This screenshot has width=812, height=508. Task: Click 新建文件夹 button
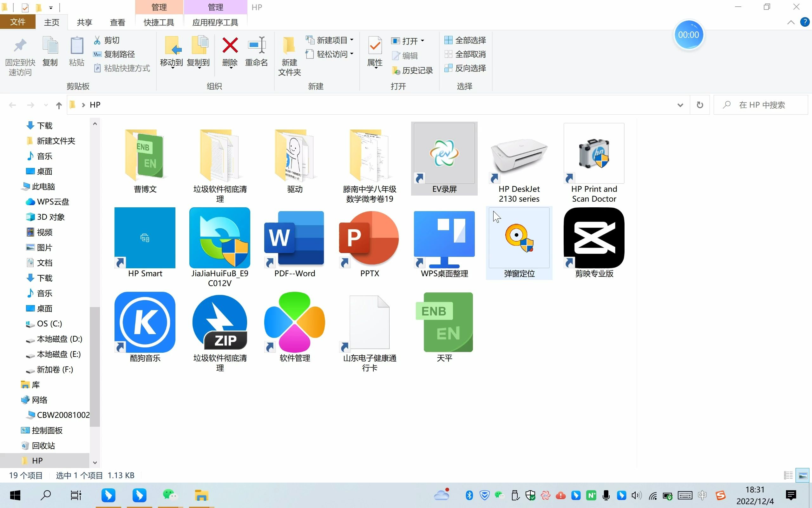coord(289,57)
